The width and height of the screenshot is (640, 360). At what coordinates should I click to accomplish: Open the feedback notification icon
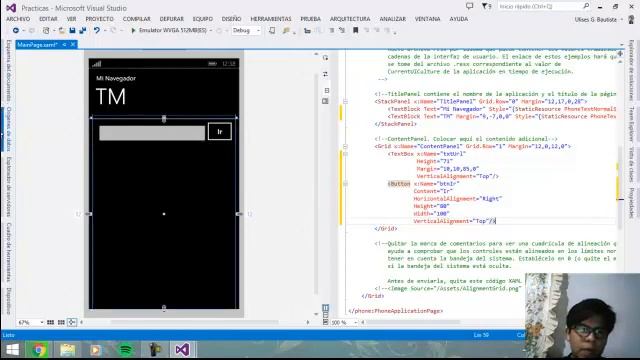coord(470,6)
